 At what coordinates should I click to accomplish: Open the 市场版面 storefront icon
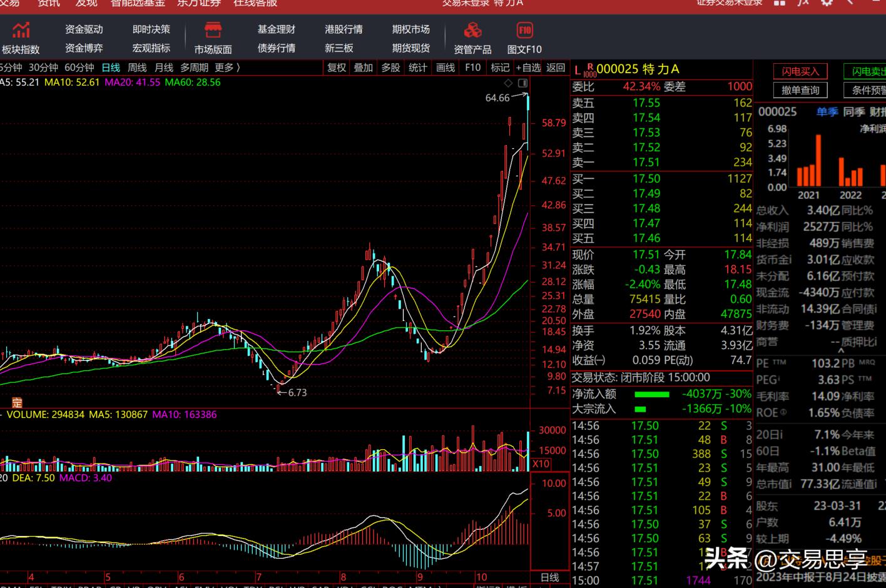(213, 30)
